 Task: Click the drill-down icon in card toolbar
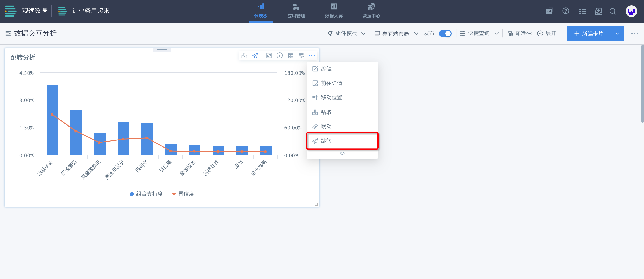pyautogui.click(x=244, y=56)
